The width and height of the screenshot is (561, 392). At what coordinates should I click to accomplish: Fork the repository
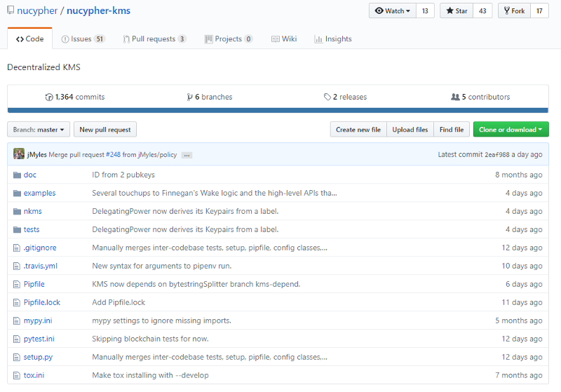[x=514, y=11]
